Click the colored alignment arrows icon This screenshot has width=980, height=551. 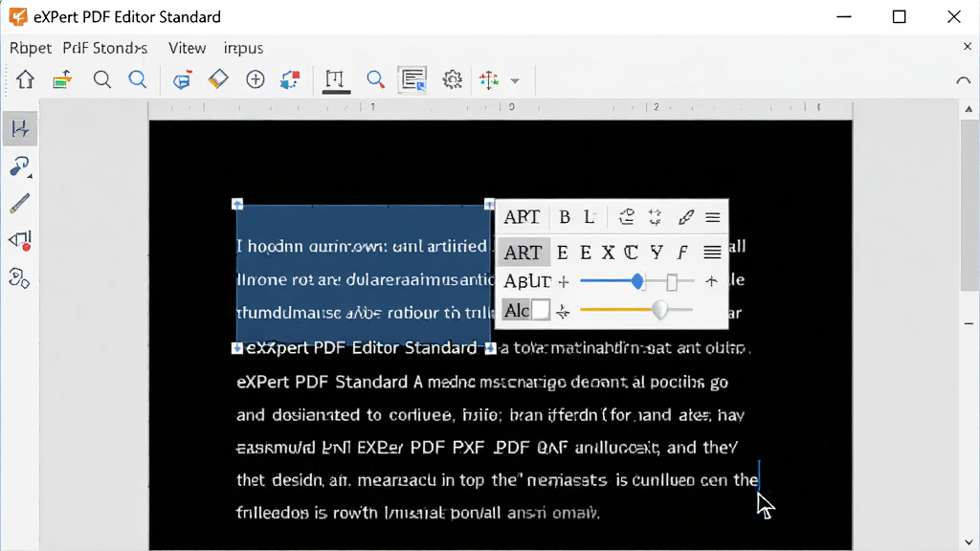(x=489, y=80)
